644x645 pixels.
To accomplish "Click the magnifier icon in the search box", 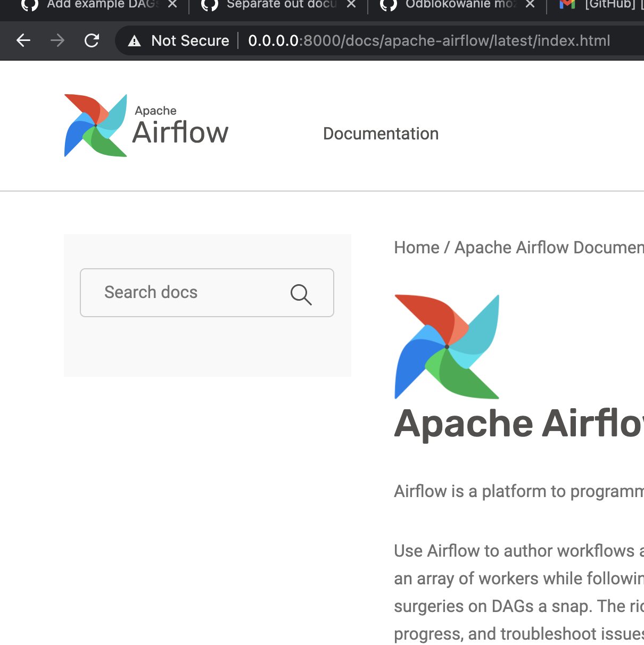I will pos(301,294).
